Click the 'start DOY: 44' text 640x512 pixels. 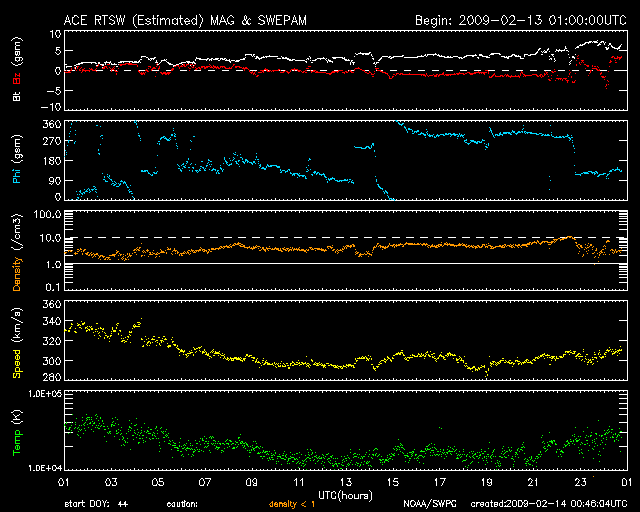click(96, 504)
